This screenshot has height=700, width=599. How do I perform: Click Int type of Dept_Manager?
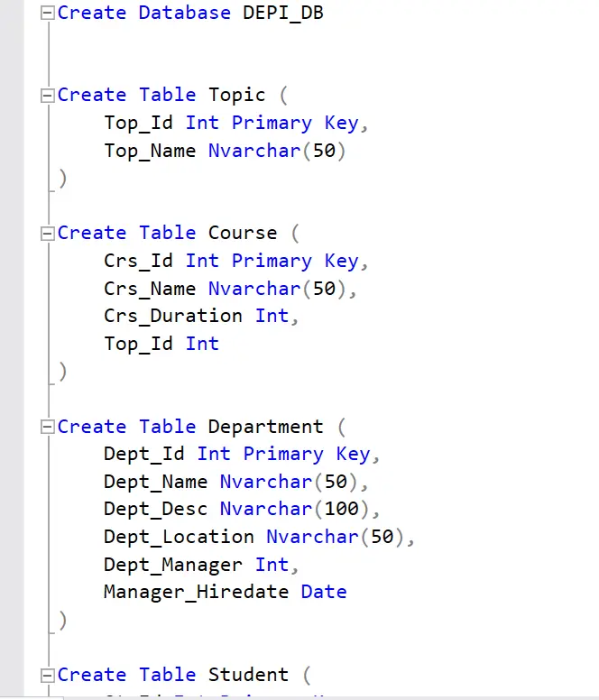(272, 565)
